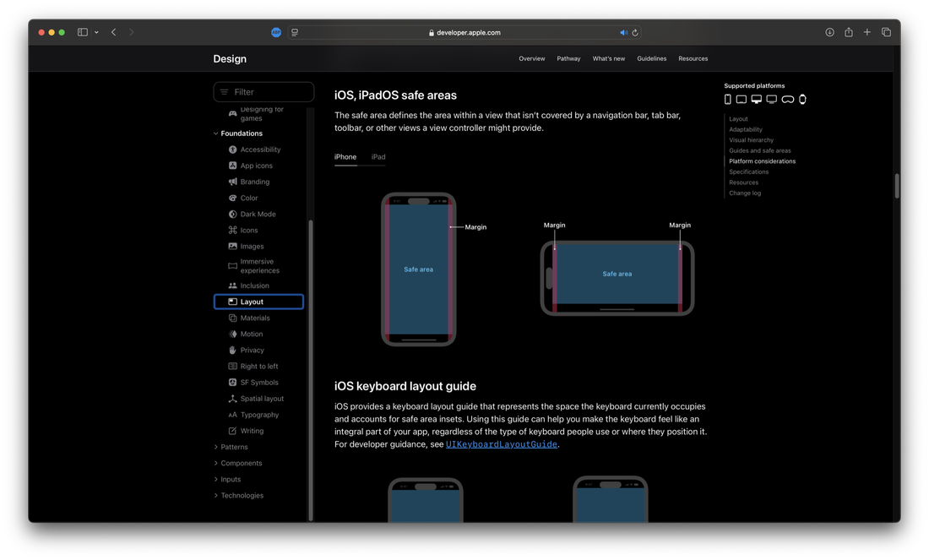
Task: Jump to Change log section
Action: coord(745,193)
